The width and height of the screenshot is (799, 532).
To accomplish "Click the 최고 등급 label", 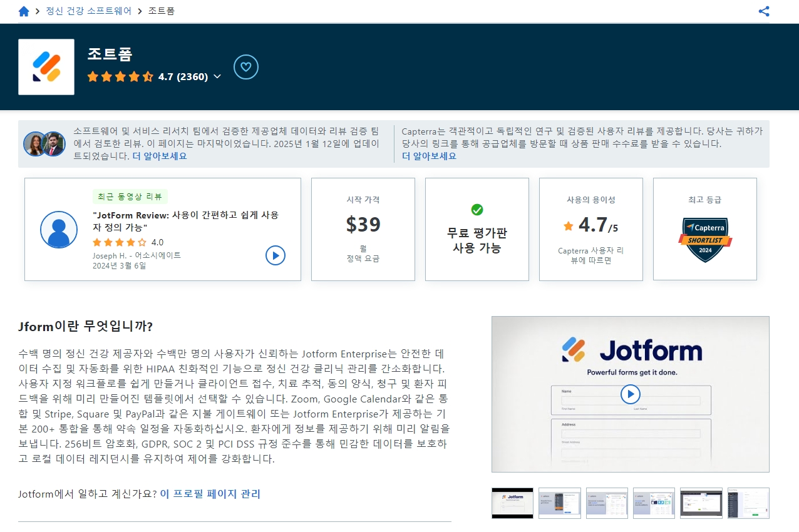I will click(705, 200).
